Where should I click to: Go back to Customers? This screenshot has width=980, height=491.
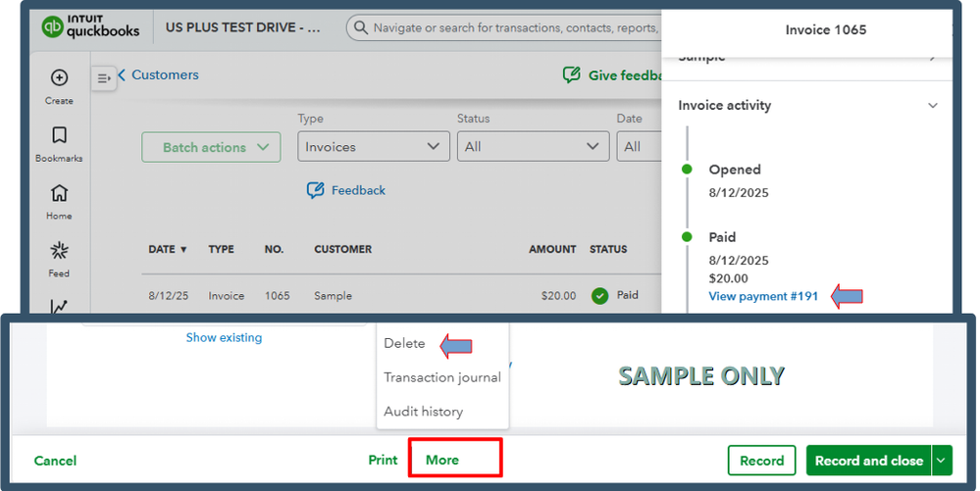[158, 74]
